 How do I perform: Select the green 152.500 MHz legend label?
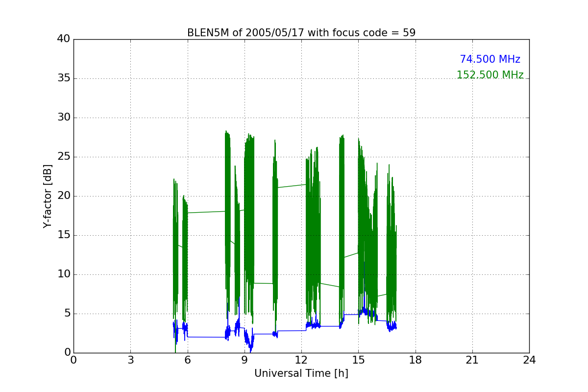490,75
